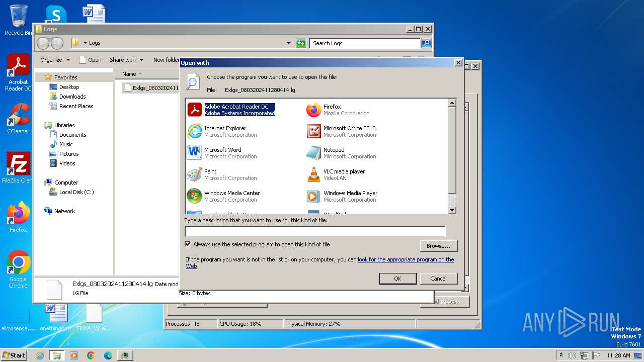Open the Documents library
Screen dimensions: 644x362
[x=72, y=135]
